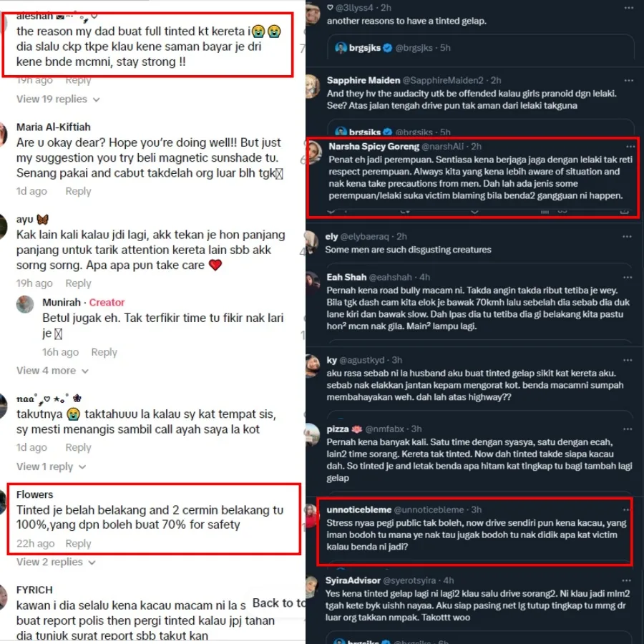The height and width of the screenshot is (644, 644).
Task: Reply to Flowers' comment
Action: (x=78, y=544)
